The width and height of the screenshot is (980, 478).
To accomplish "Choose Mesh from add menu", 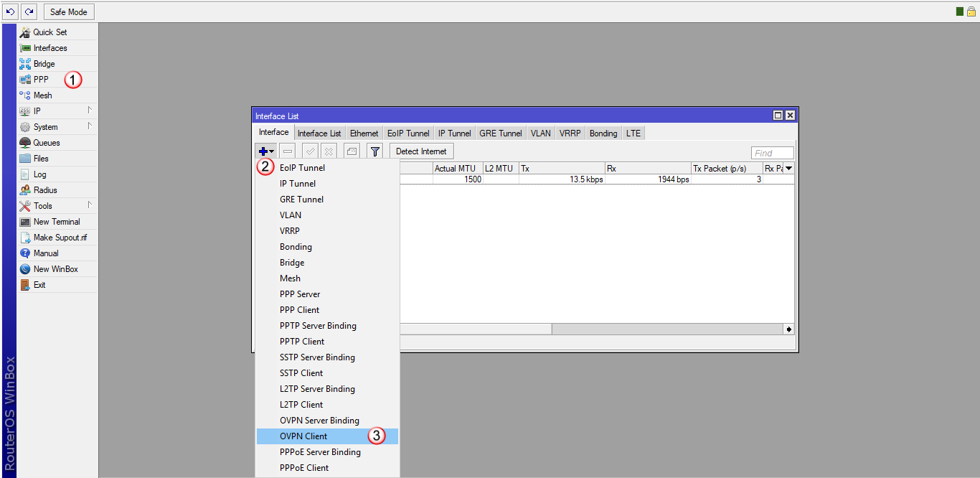I will [327, 278].
